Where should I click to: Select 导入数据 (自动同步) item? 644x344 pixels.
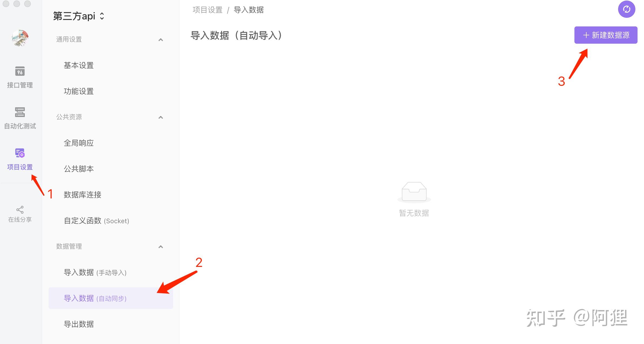[x=111, y=298]
